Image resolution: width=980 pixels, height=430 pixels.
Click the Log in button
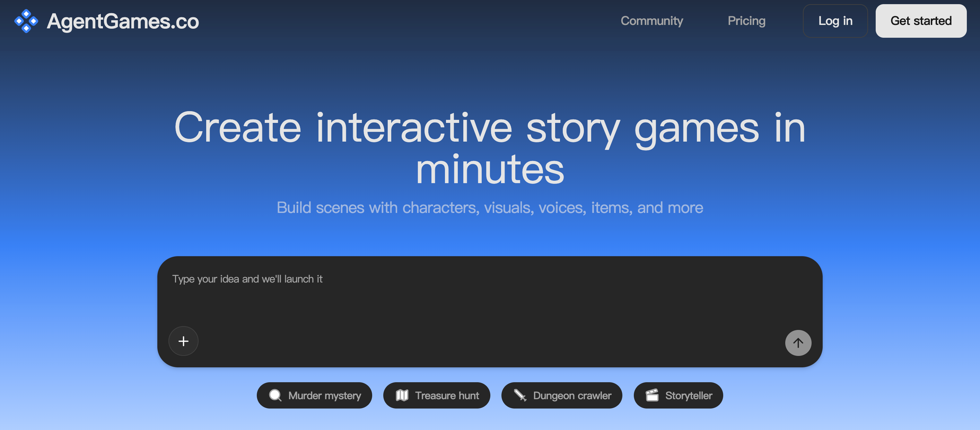point(835,21)
